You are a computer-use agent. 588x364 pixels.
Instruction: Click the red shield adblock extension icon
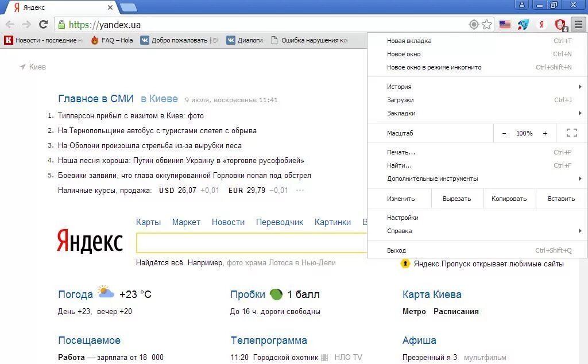560,25
